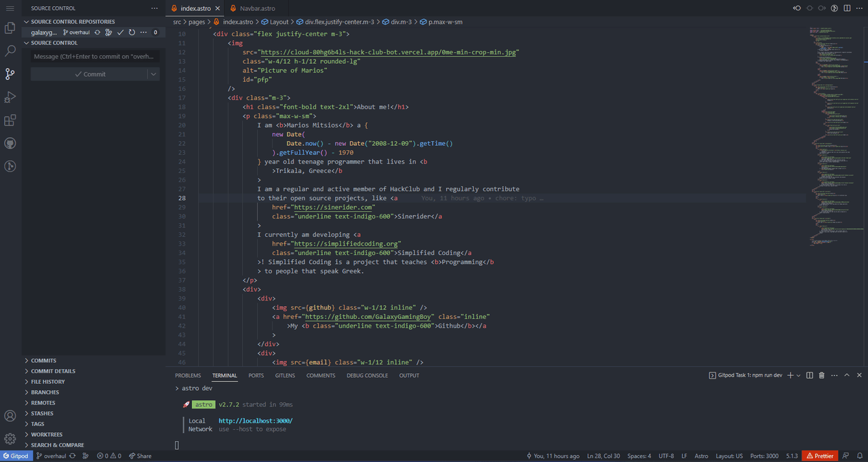Toggle file blame annotations icon
This screenshot has height=462, width=868.
pos(834,8)
